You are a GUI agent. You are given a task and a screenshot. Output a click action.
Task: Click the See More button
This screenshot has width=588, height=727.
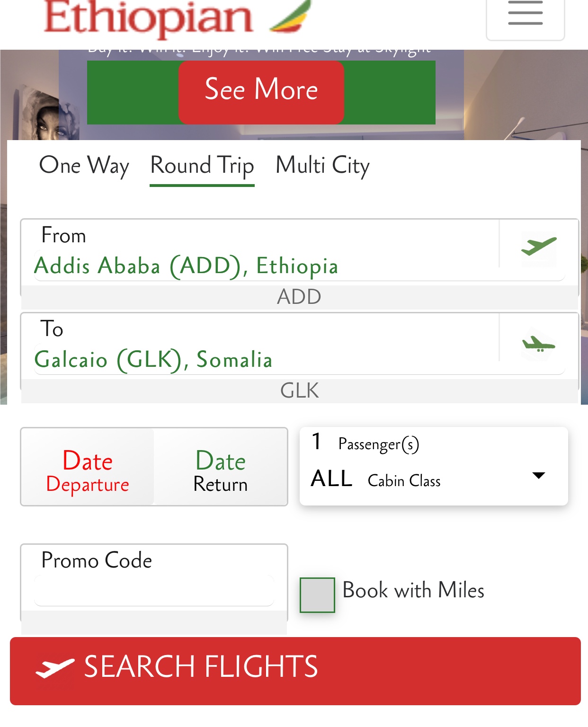pos(261,92)
